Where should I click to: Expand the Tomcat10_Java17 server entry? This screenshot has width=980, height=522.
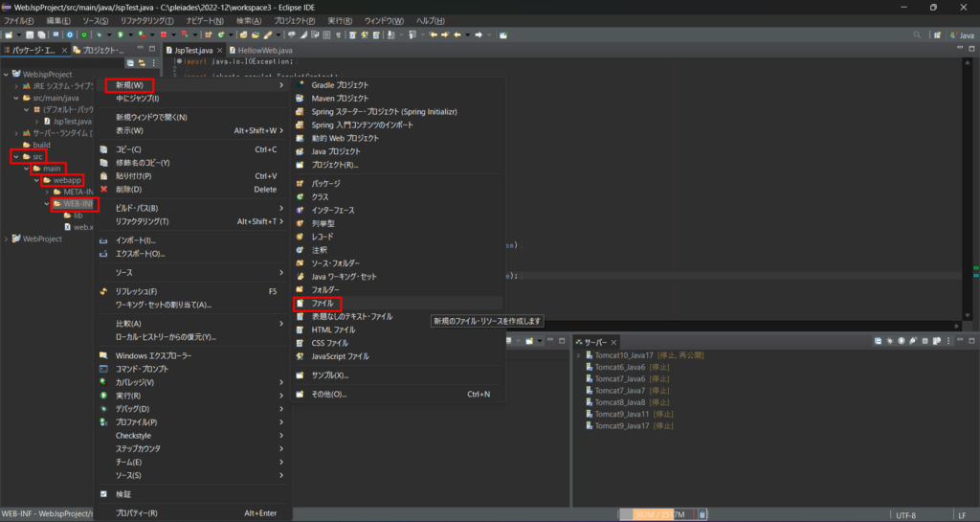579,355
